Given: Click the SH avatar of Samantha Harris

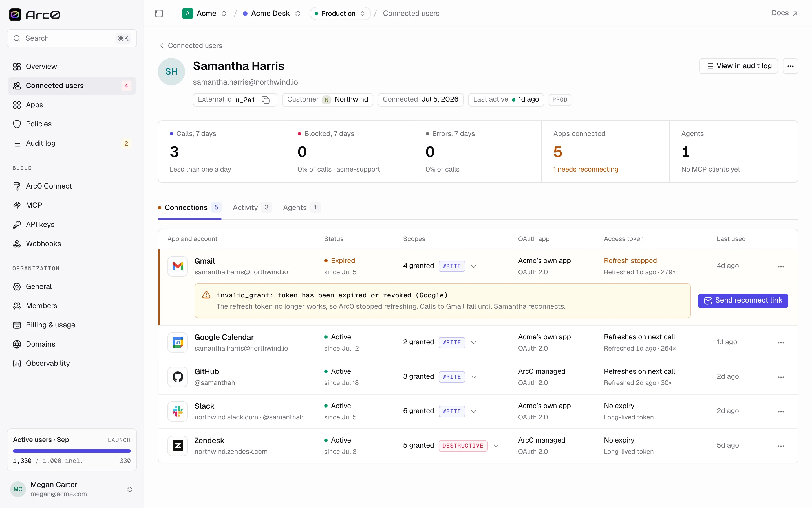Looking at the screenshot, I should tap(171, 72).
